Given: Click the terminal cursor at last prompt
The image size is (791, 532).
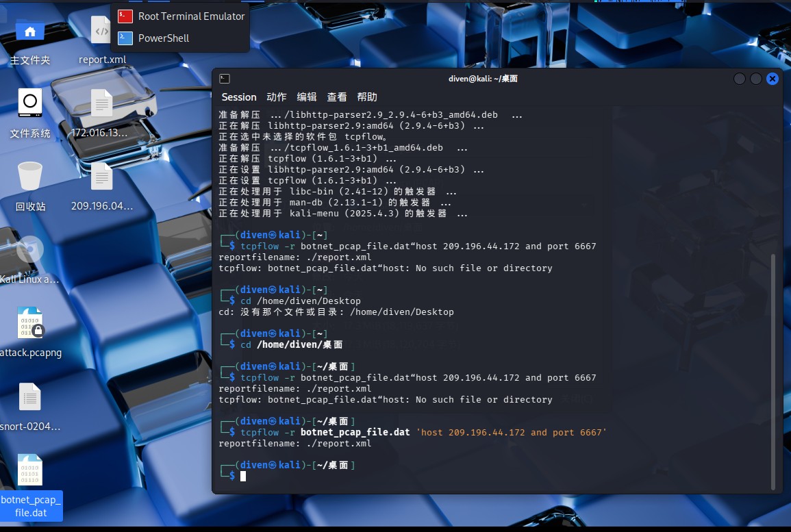Looking at the screenshot, I should coord(243,476).
